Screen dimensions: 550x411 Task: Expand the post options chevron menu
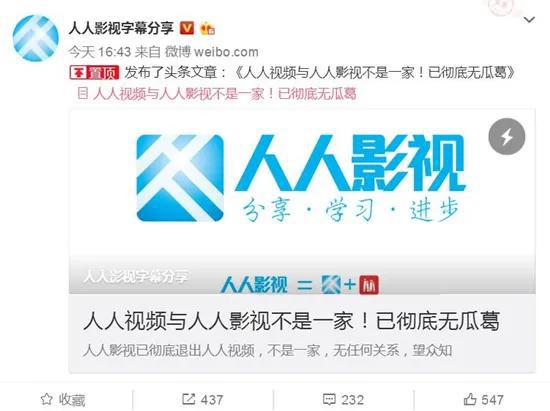pos(529,20)
